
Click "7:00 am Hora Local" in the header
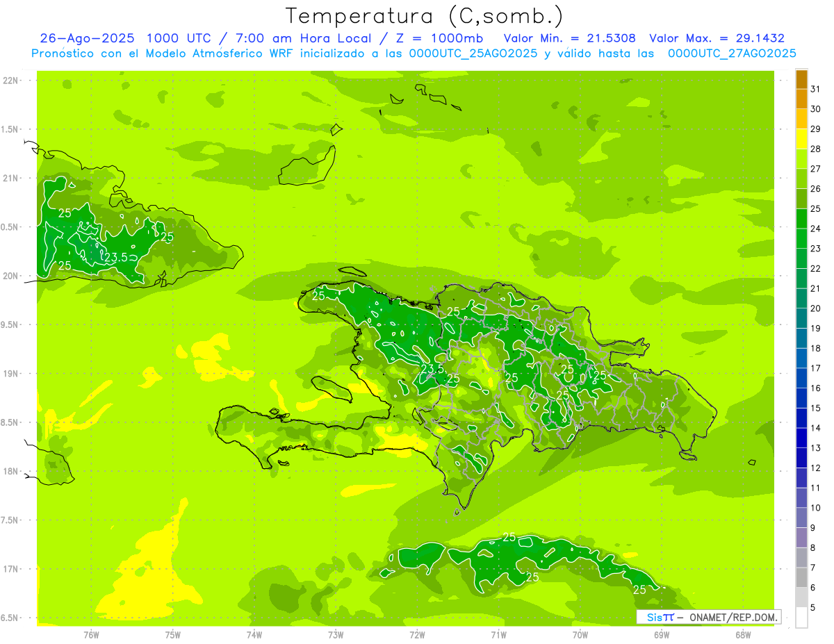(x=299, y=38)
